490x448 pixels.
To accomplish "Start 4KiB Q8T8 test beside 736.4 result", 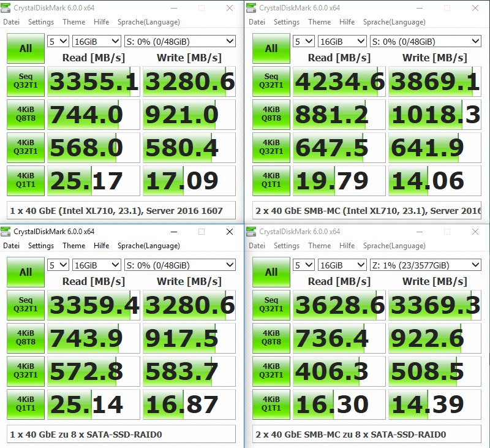I will click(x=271, y=338).
